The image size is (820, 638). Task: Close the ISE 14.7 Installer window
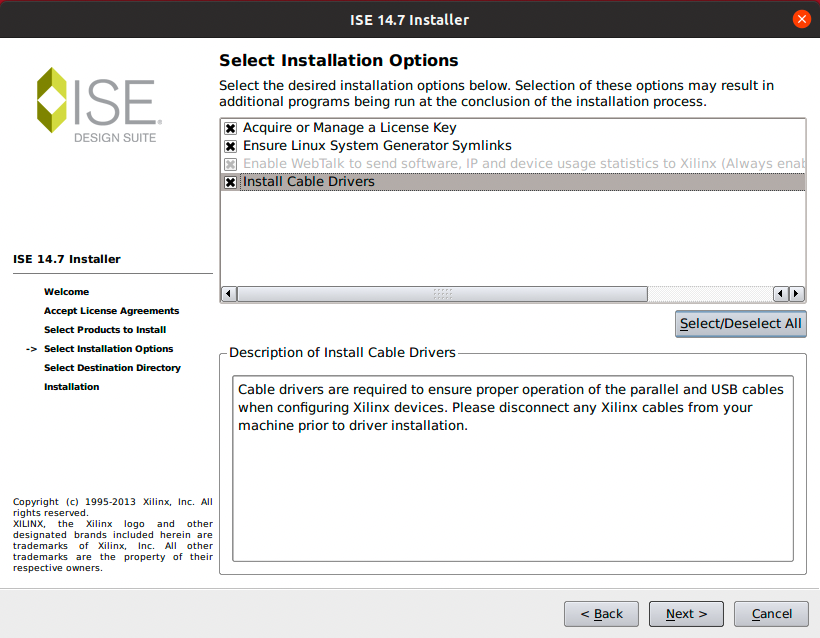pyautogui.click(x=801, y=19)
